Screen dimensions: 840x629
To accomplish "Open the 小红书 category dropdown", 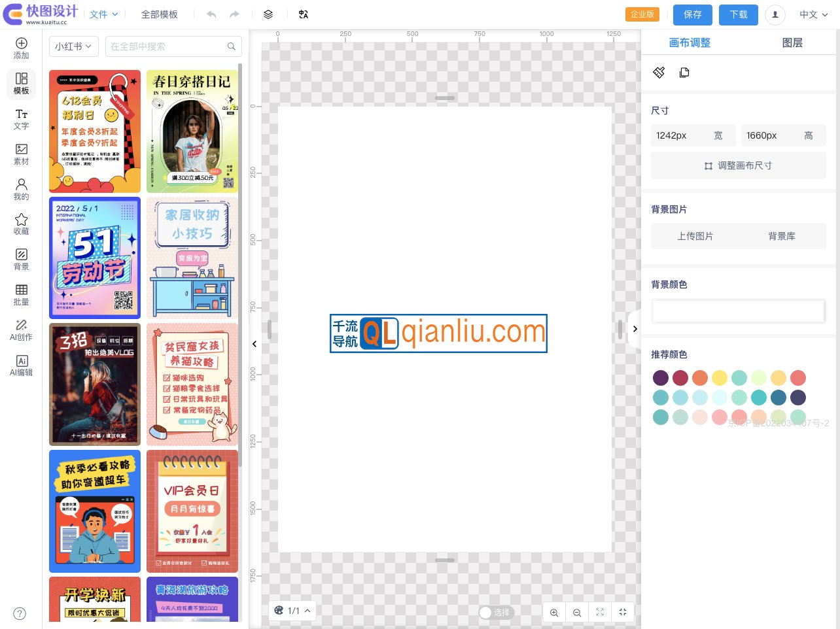I will (73, 46).
